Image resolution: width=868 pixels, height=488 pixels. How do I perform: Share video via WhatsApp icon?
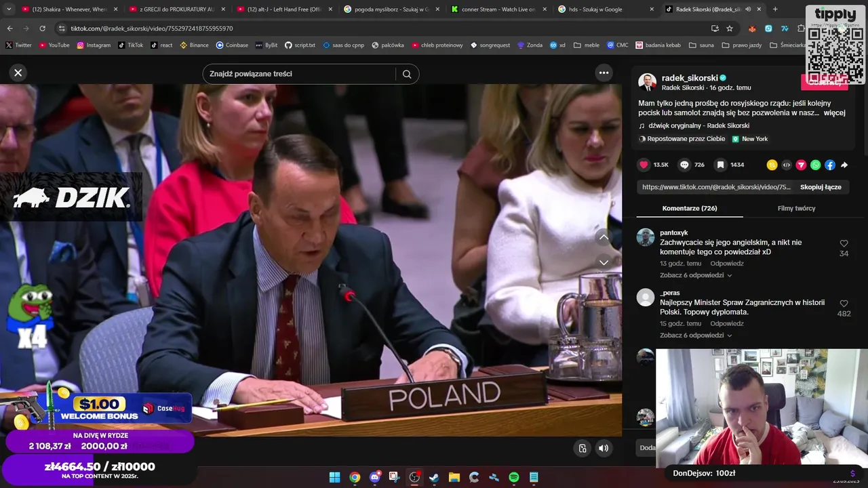coord(816,165)
